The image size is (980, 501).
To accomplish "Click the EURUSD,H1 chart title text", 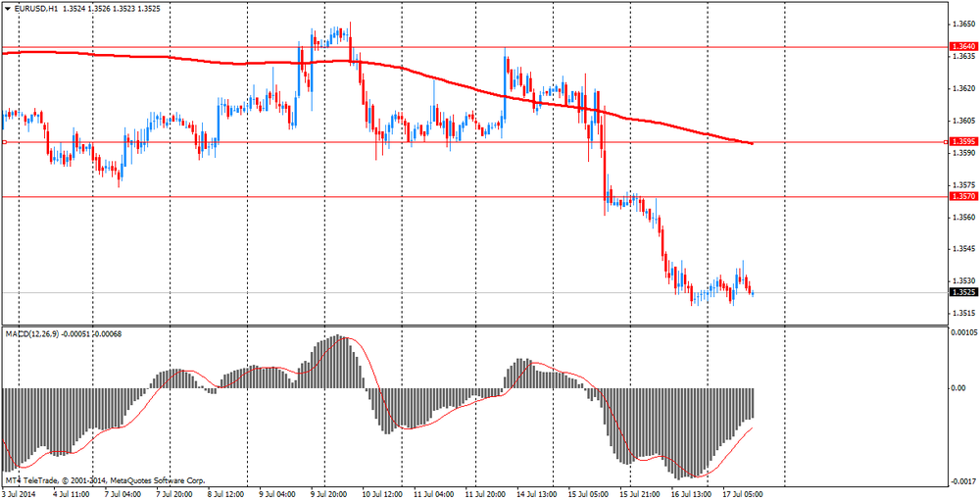I will coord(33,8).
